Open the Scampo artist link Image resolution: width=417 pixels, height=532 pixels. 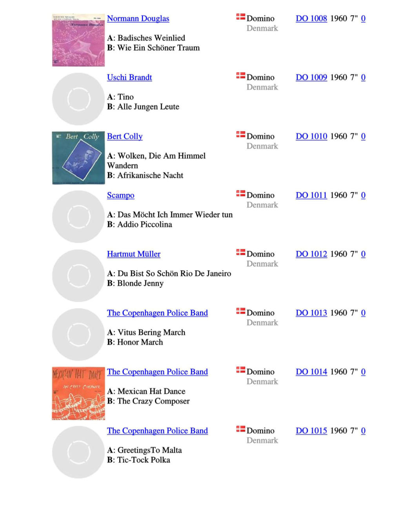120,195
